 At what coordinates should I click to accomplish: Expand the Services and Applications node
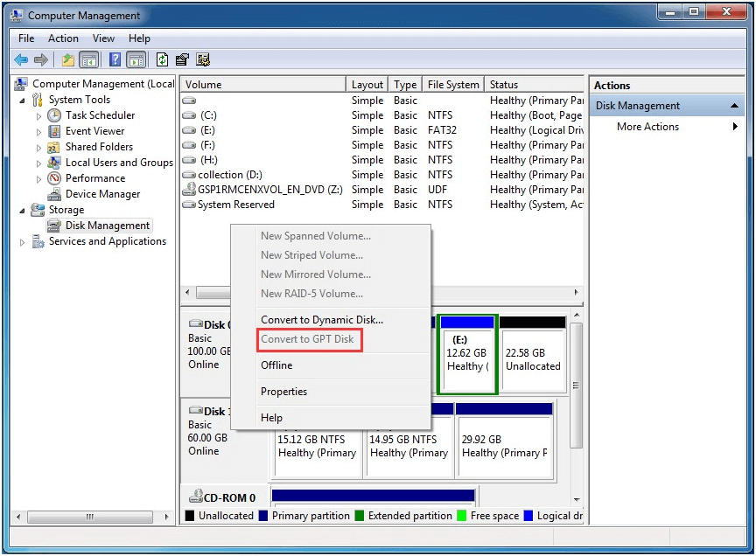22,242
